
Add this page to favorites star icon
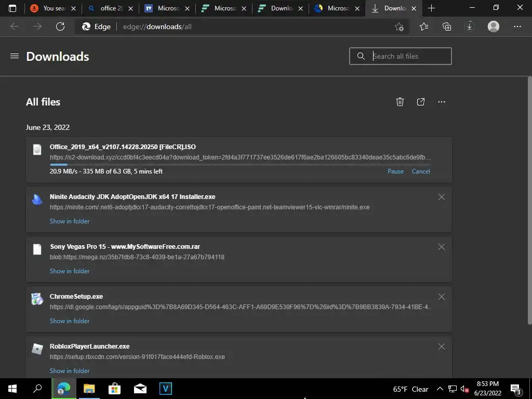400,26
